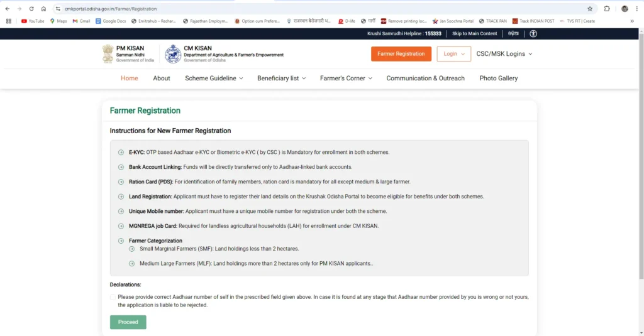This screenshot has width=644, height=336.
Task: Click 'Medium Large Farmers (MLF)' text line
Action: pos(257,263)
